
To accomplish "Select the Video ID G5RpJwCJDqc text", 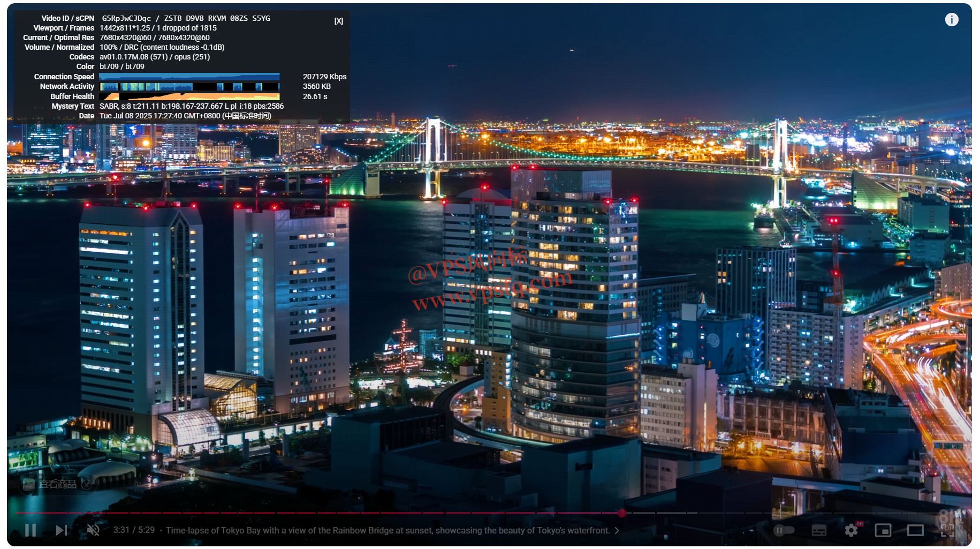I will click(x=126, y=18).
